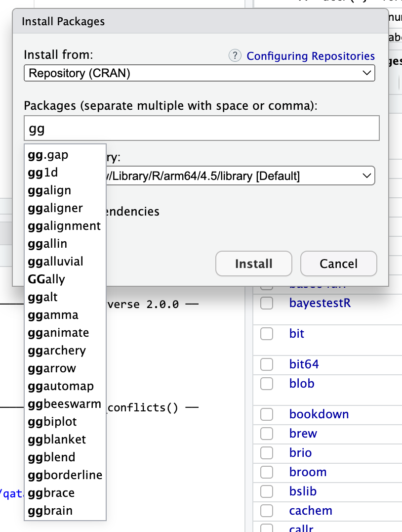Select ggbrain from suggestion list
402x532 pixels.
point(50,511)
